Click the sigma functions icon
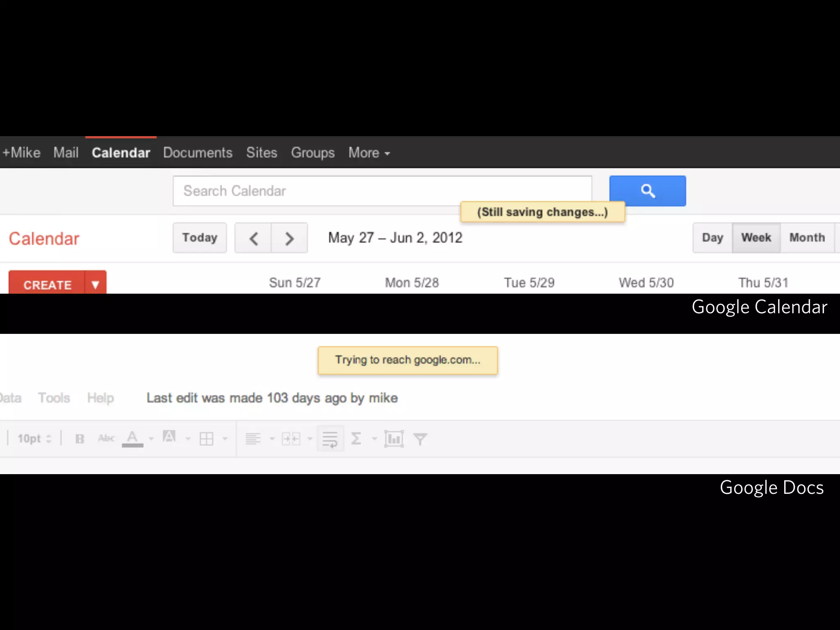 [x=356, y=438]
